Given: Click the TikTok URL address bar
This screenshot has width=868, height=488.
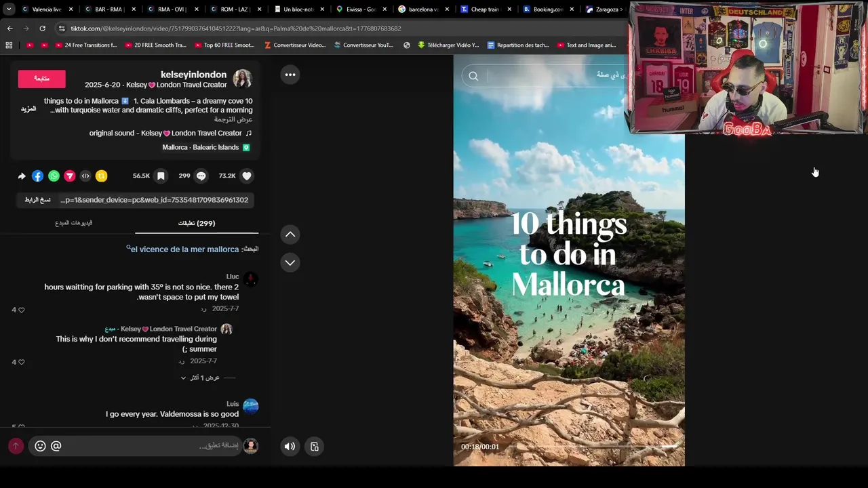Looking at the screenshot, I should coord(339,28).
